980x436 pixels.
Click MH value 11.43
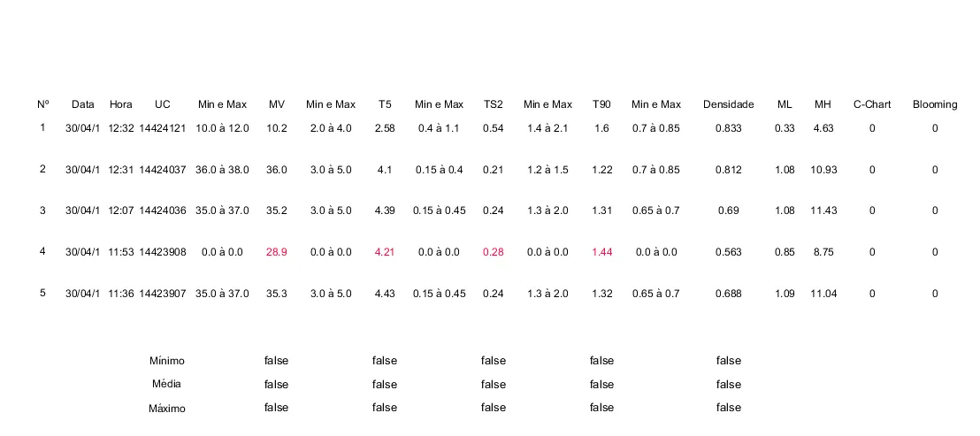(823, 210)
